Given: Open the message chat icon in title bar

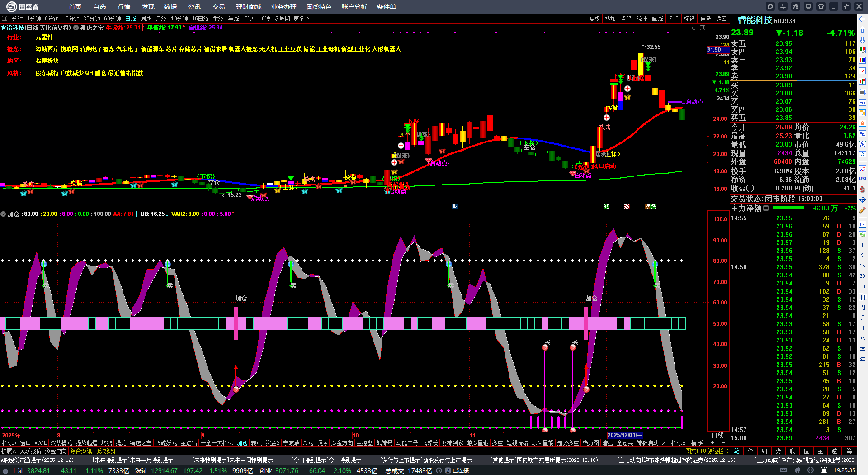Looking at the screenshot, I should pos(770,6).
